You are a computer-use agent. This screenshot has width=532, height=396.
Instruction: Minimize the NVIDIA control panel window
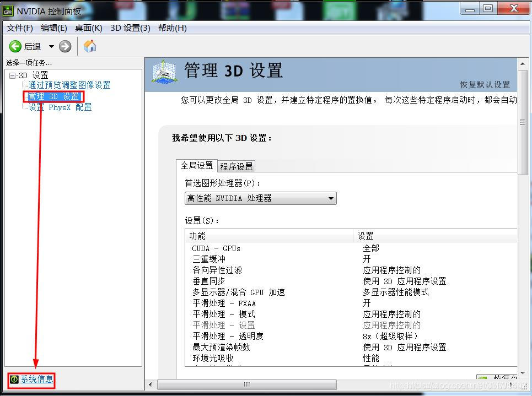[470, 9]
